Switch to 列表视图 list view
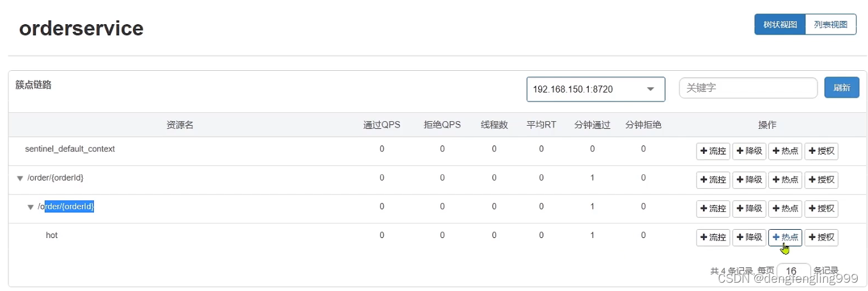This screenshot has height=291, width=868. tap(830, 25)
